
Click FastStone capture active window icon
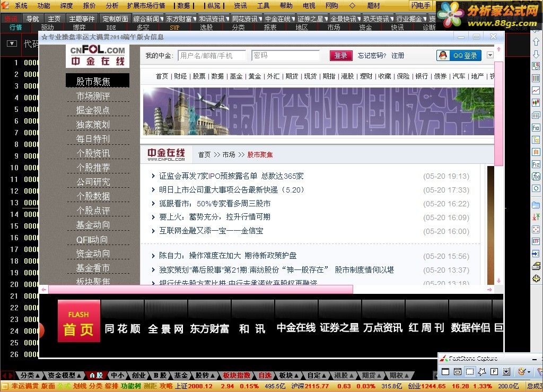[445, 371]
